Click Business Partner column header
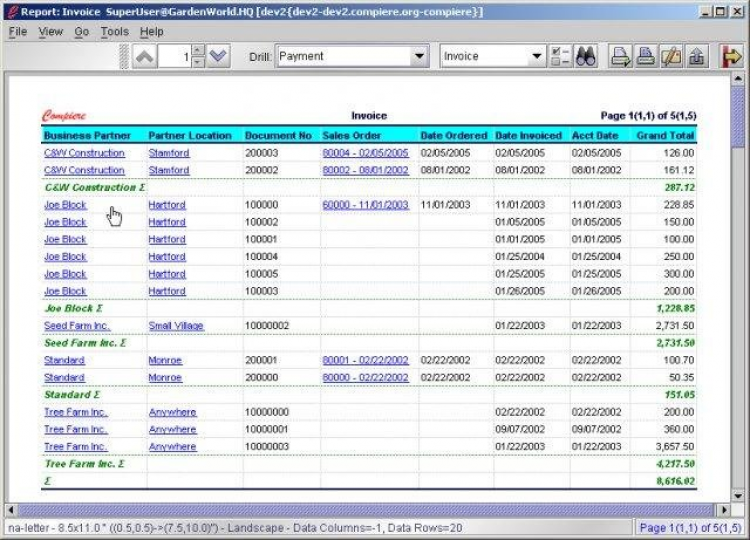Screen dimensions: 750x540 pyautogui.click(x=87, y=135)
